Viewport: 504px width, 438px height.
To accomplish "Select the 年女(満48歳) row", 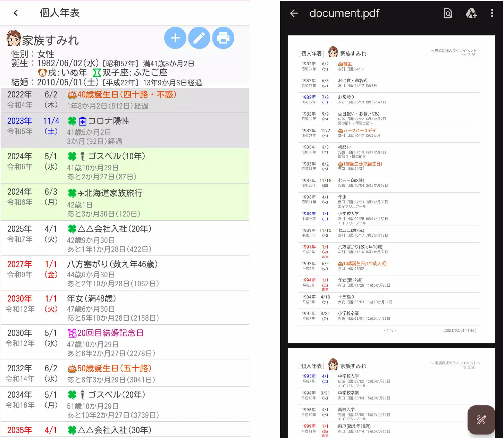I will click(125, 308).
